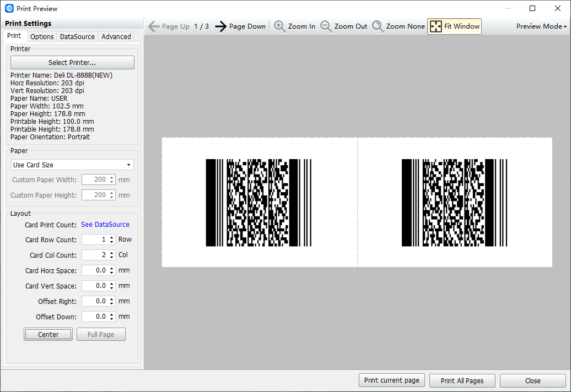Click the Zoom In magnifier icon
Viewport: 571px width, 392px height.
[x=279, y=26]
